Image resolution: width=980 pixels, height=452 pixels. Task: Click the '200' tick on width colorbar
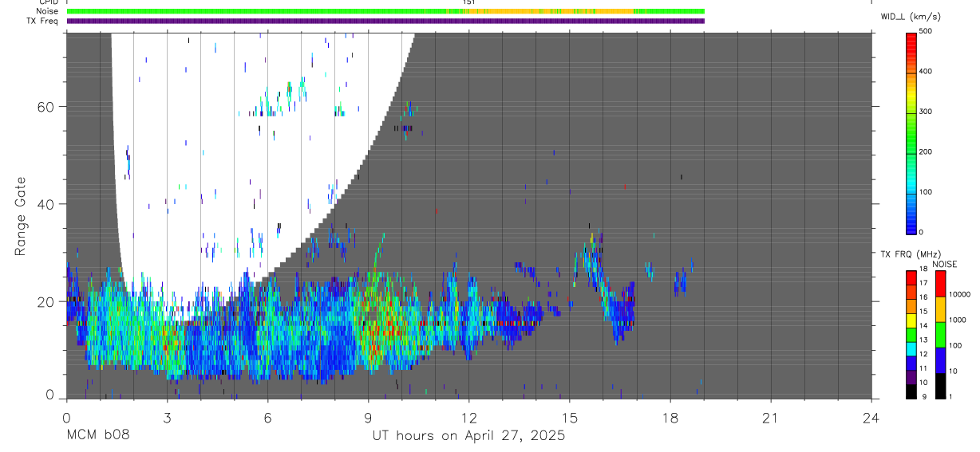coord(926,151)
